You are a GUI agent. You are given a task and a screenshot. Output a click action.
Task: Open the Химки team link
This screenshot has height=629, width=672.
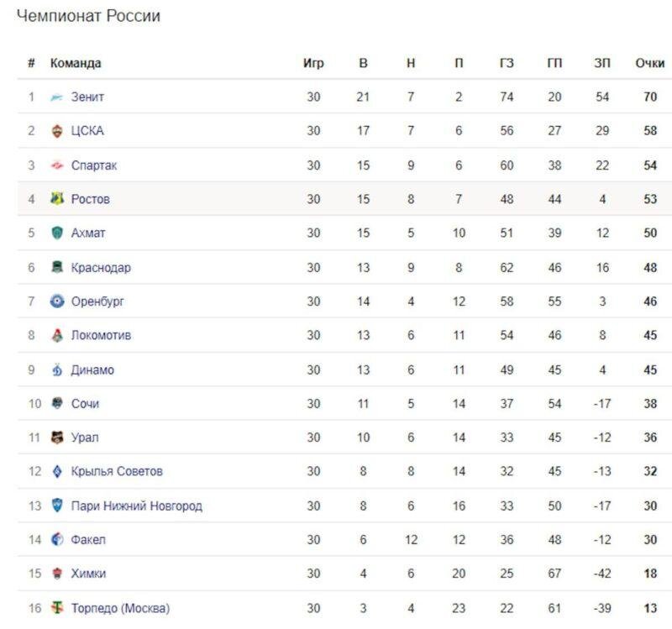pos(88,574)
